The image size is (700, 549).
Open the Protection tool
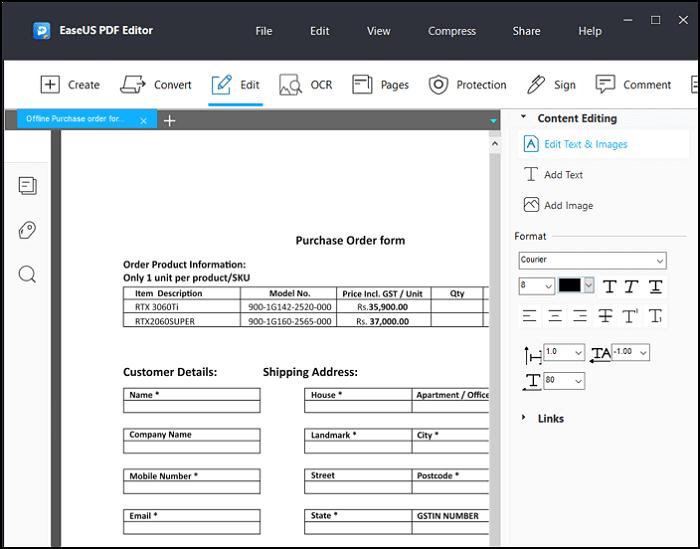click(x=467, y=85)
